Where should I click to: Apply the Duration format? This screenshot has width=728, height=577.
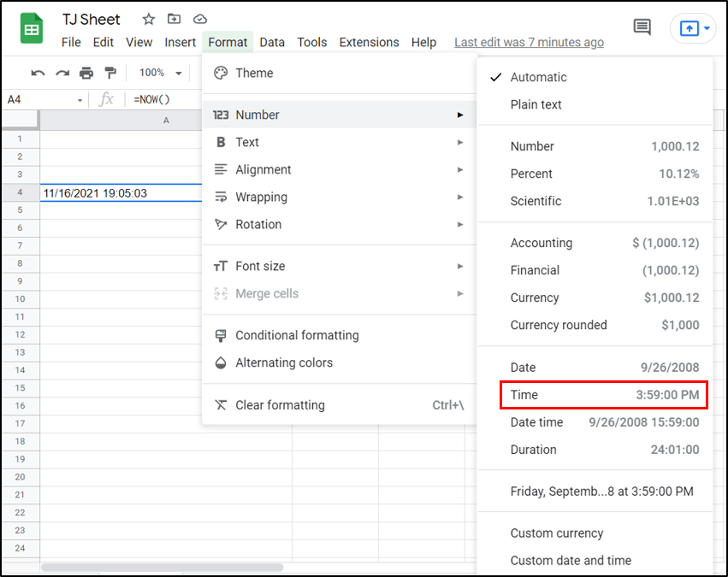tap(595, 450)
